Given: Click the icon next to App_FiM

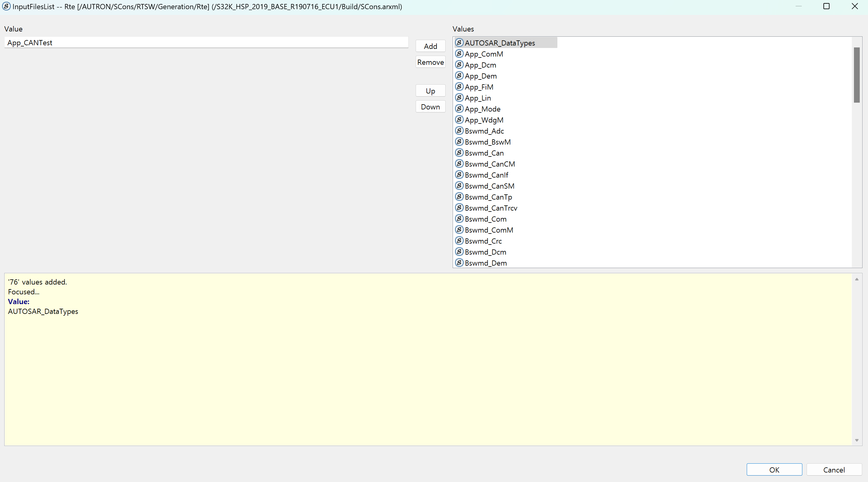Looking at the screenshot, I should coord(459,87).
